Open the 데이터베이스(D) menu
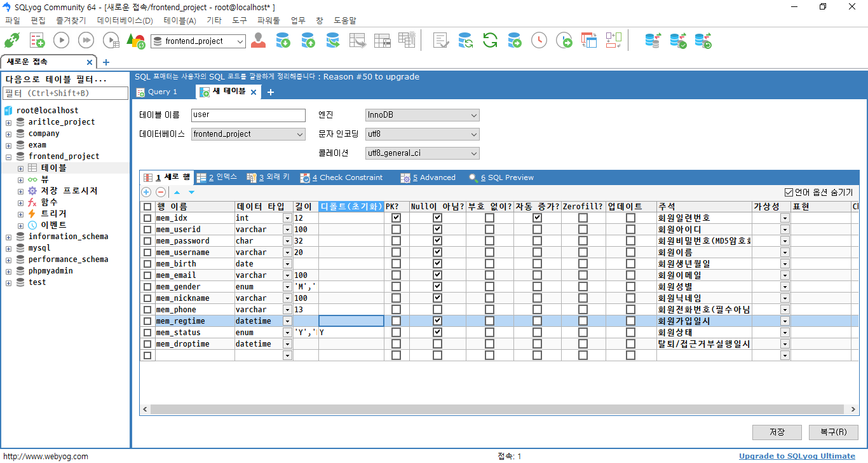The image size is (868, 463). tap(125, 20)
